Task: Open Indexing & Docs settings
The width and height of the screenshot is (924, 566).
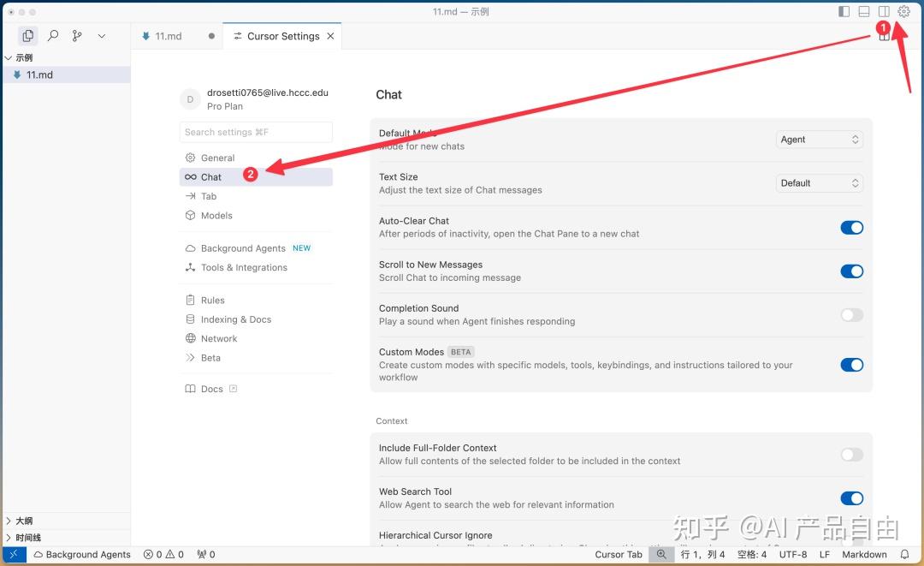Action: pos(256,319)
